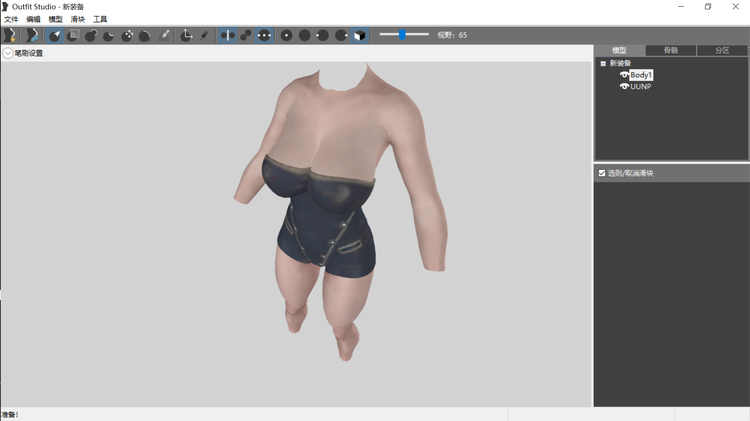Select the pencil color brush tool

(x=205, y=35)
